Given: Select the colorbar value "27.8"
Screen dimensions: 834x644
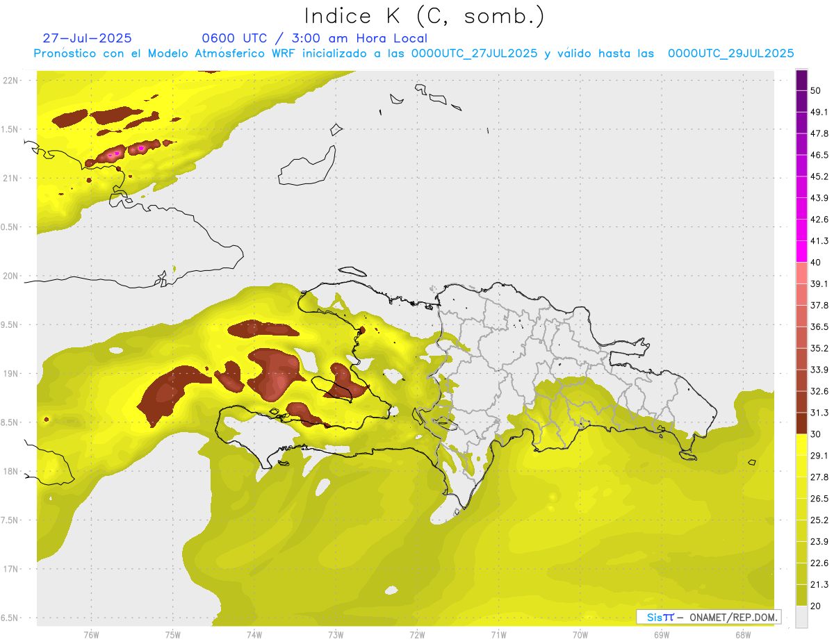Looking at the screenshot, I should 819,477.
